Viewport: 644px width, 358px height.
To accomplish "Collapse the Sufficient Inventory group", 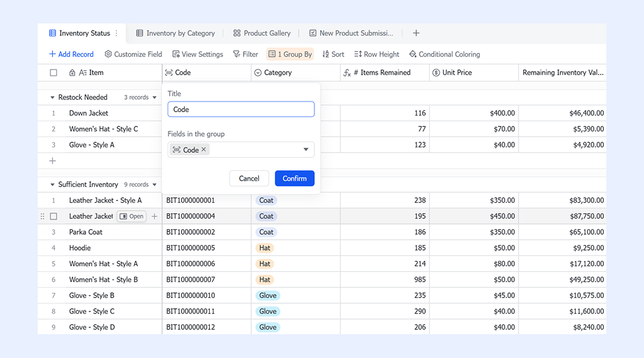I will 52,184.
